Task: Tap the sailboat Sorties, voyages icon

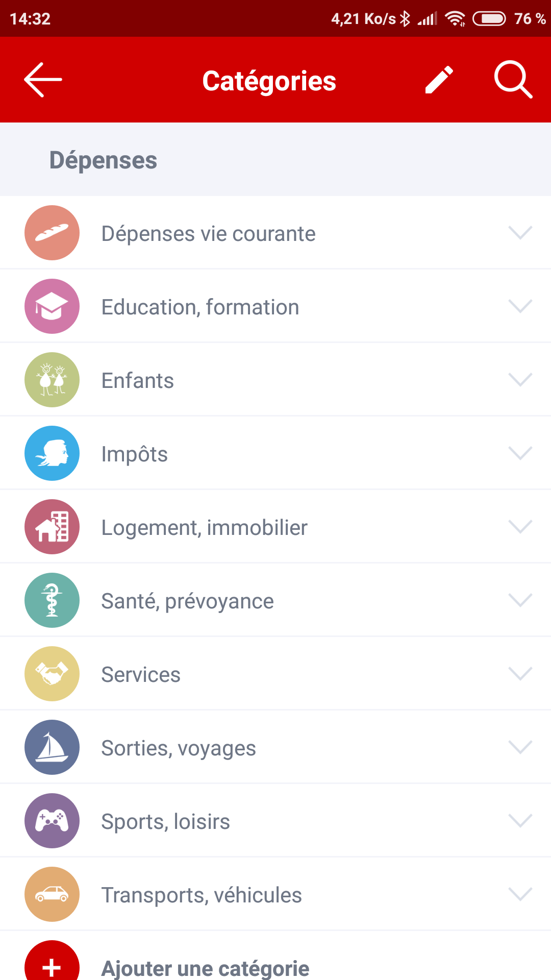Action: click(x=52, y=747)
